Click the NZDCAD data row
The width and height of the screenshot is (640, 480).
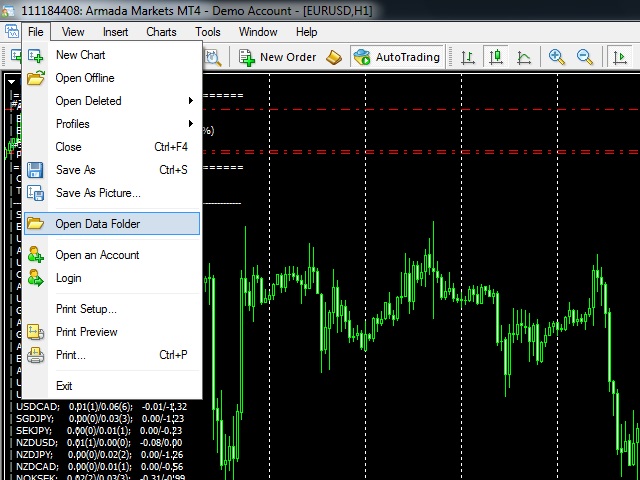[x=100, y=466]
